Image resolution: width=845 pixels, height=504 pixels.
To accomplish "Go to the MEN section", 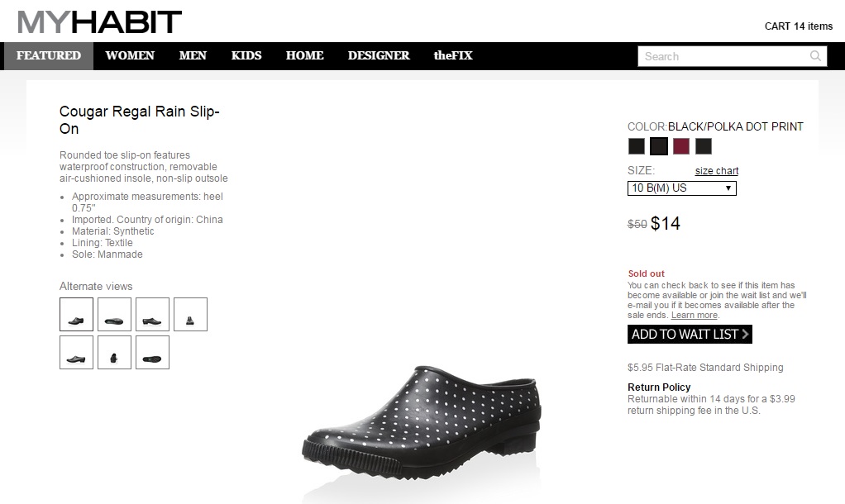I will (193, 55).
